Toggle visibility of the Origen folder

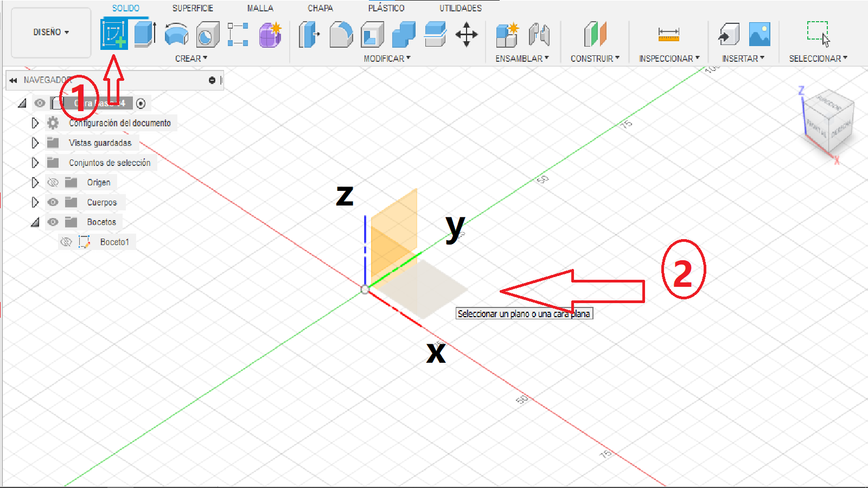53,182
